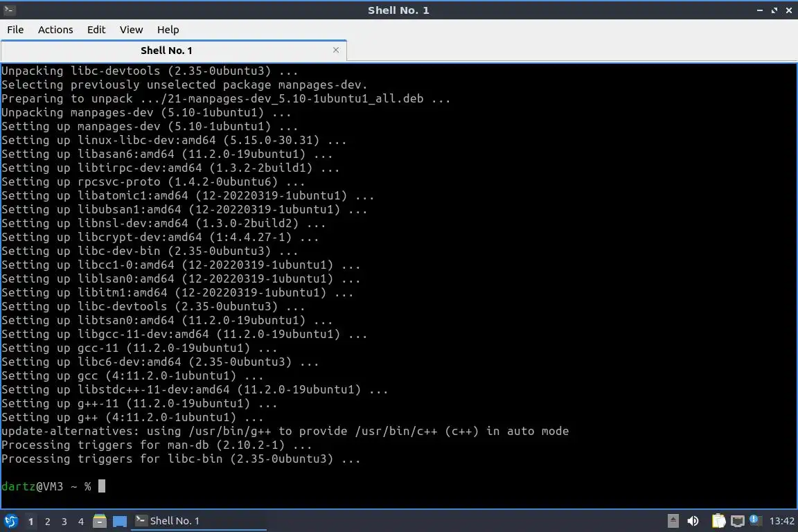The width and height of the screenshot is (798, 532).
Task: Open the volume control in the system tray
Action: tap(693, 521)
